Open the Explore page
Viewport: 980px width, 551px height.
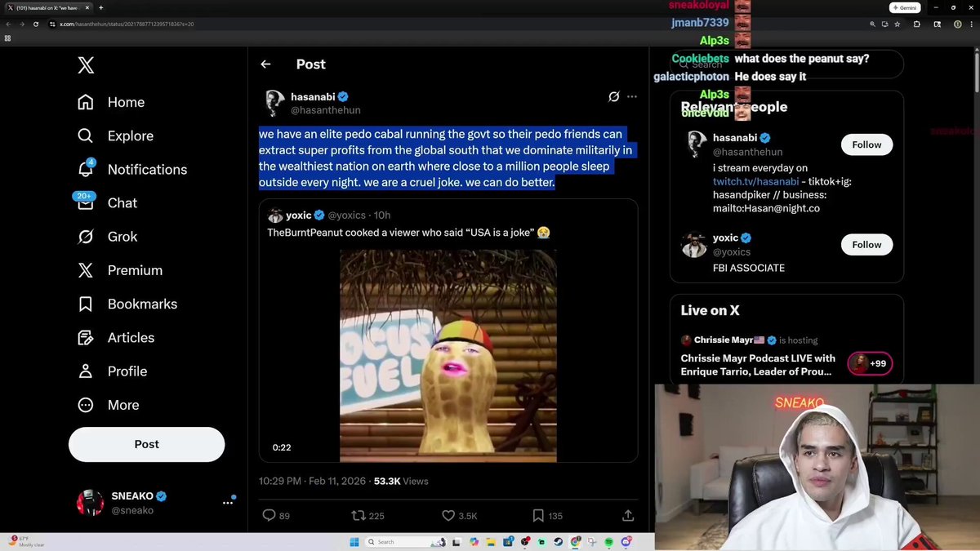[x=115, y=136]
